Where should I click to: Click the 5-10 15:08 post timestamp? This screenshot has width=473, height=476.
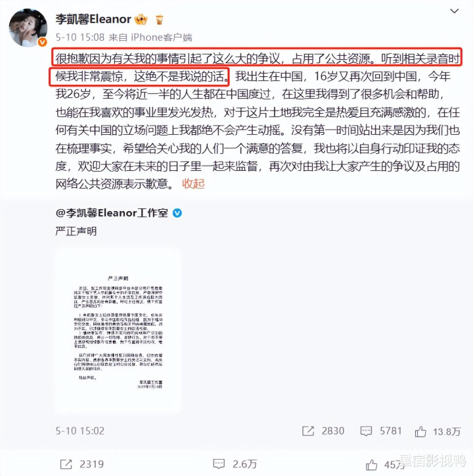79,37
